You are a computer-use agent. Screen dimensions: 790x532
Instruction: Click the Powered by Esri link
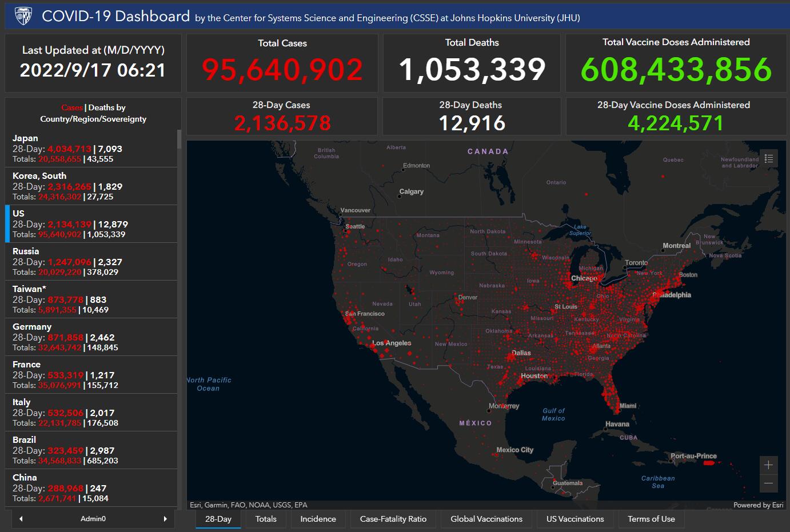tap(759, 505)
